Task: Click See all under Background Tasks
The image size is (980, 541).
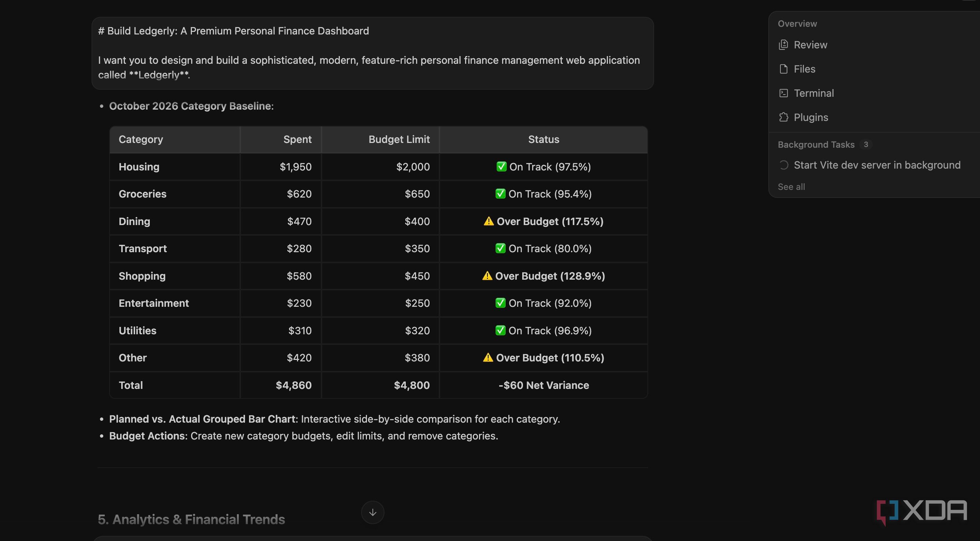Action: (x=791, y=187)
